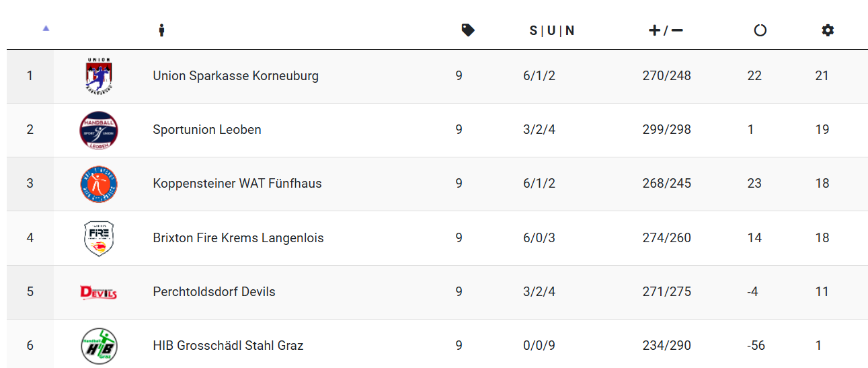Click the plus/minus goals column header

pos(666,30)
